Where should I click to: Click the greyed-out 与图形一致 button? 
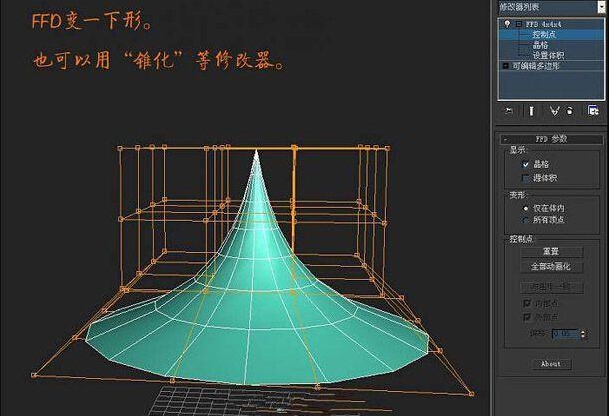pos(552,287)
